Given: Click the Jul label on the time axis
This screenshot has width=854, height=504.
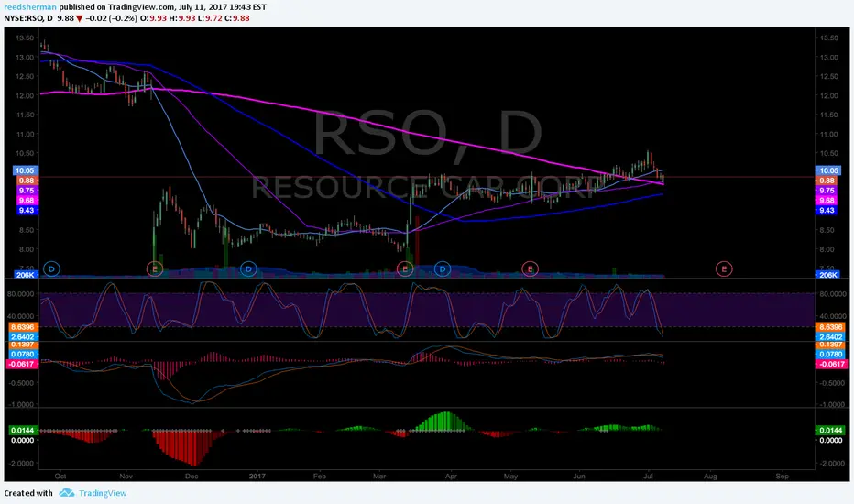Looking at the screenshot, I should pos(648,476).
